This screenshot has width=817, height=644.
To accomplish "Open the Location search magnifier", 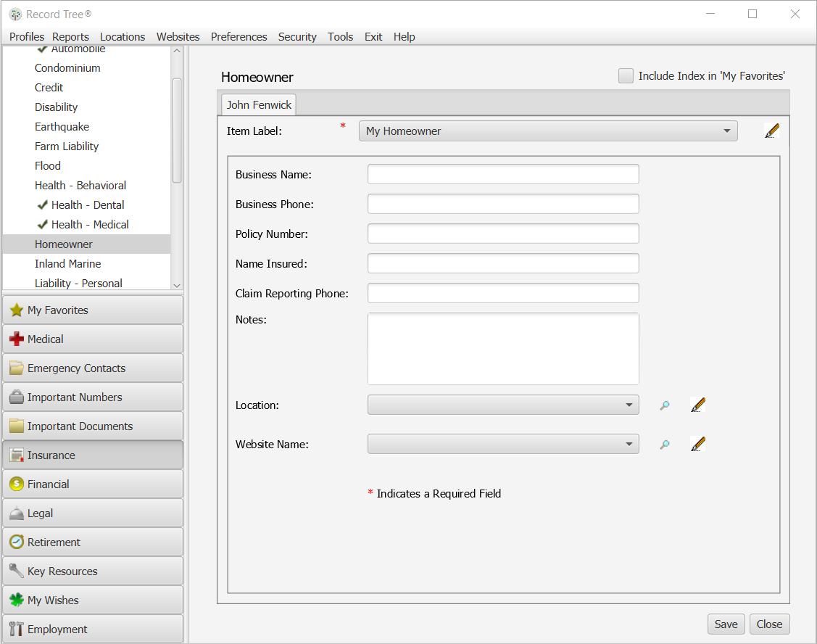I will point(665,407).
